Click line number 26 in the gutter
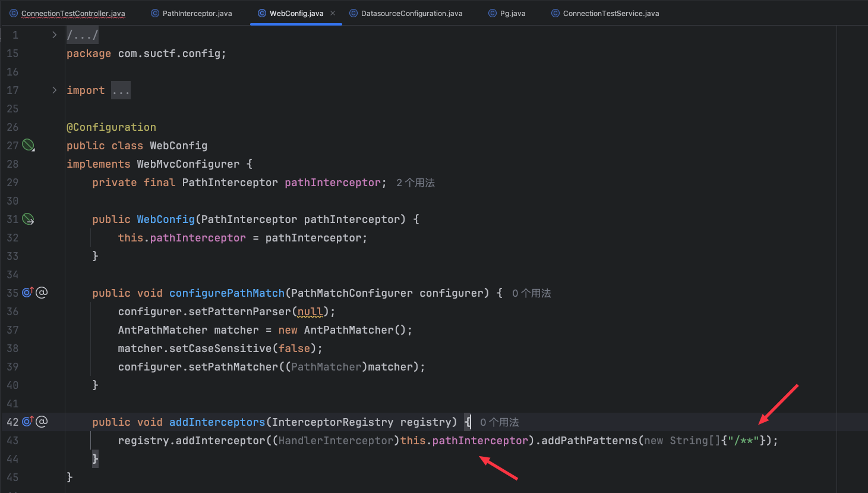The image size is (868, 493). point(12,127)
